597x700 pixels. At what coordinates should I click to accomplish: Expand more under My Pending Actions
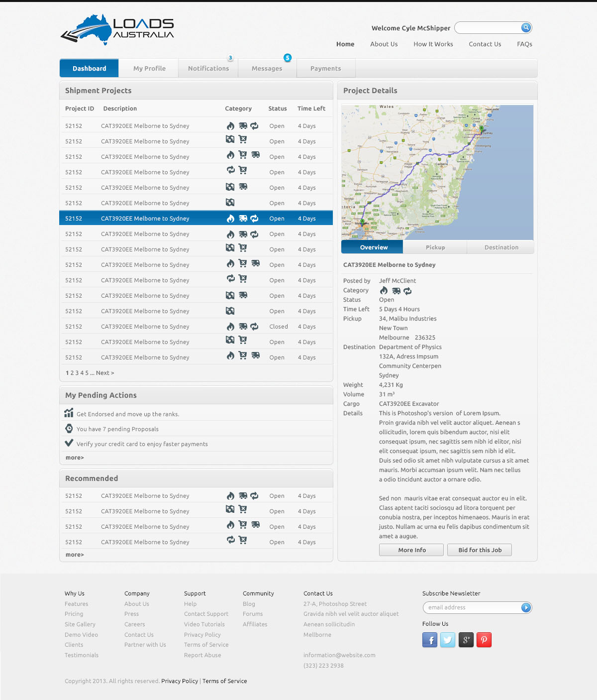[x=75, y=458]
